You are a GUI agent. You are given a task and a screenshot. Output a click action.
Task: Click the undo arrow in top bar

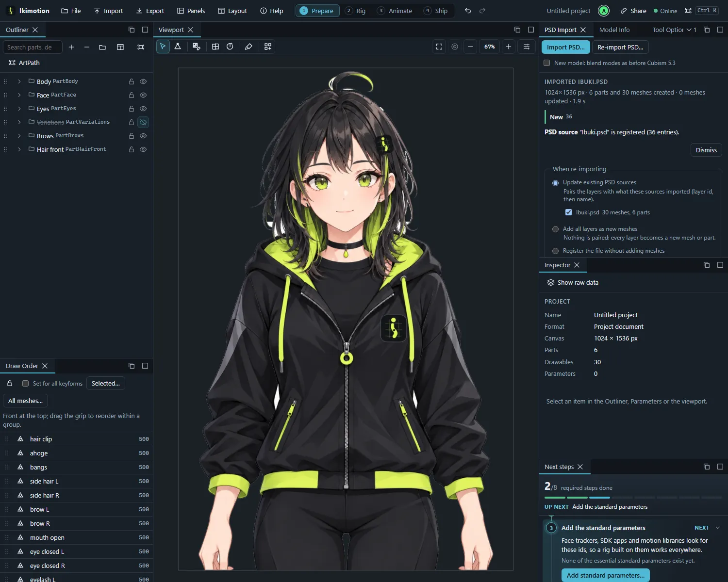pos(468,11)
